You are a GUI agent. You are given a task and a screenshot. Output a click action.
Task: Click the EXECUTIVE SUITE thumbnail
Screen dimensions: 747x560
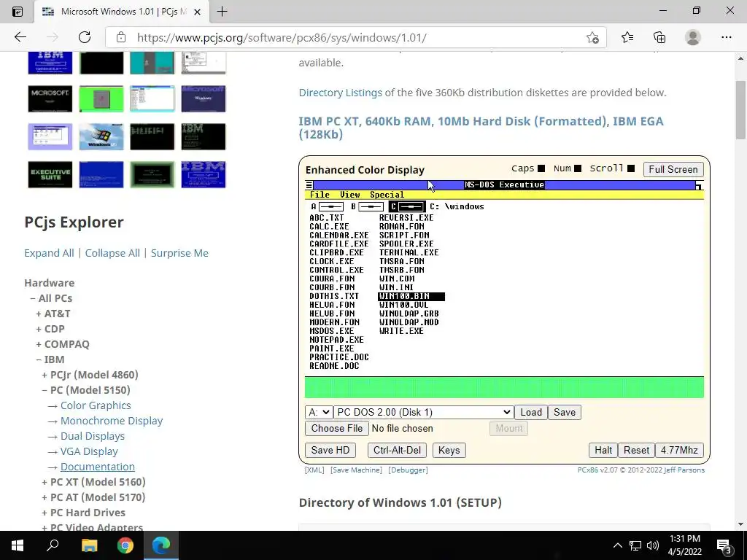tap(50, 174)
